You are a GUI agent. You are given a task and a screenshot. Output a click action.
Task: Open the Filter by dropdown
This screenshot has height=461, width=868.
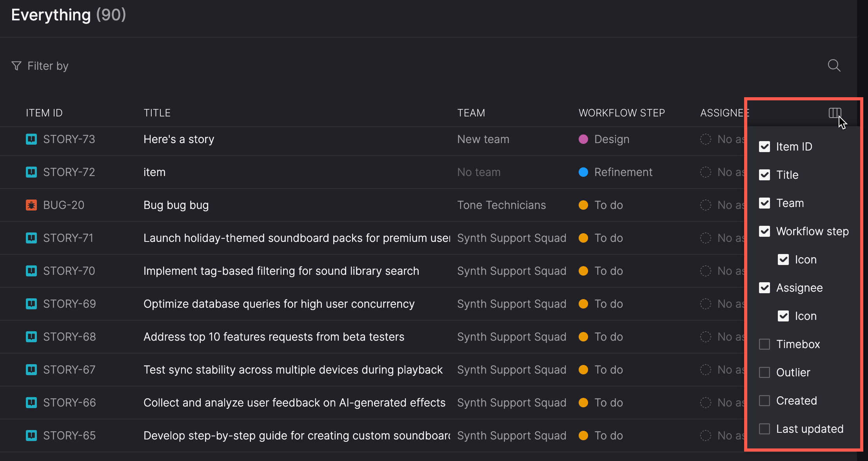[x=47, y=66]
